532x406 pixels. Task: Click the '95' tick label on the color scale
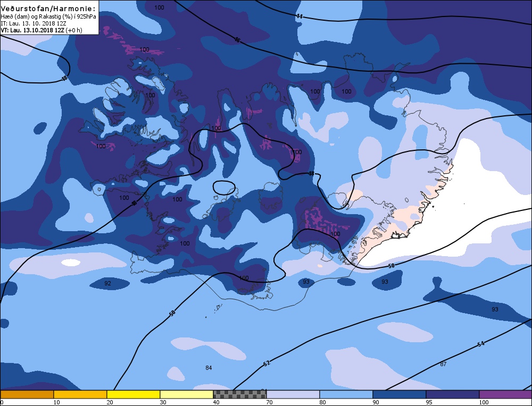(x=429, y=402)
